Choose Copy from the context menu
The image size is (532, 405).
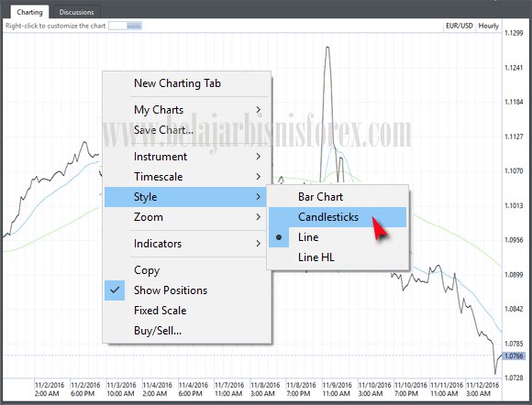pyautogui.click(x=187, y=270)
